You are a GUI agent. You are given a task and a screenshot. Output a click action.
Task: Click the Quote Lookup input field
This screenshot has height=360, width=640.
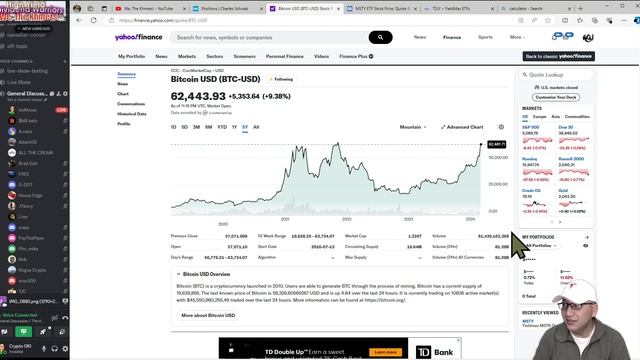click(x=556, y=75)
